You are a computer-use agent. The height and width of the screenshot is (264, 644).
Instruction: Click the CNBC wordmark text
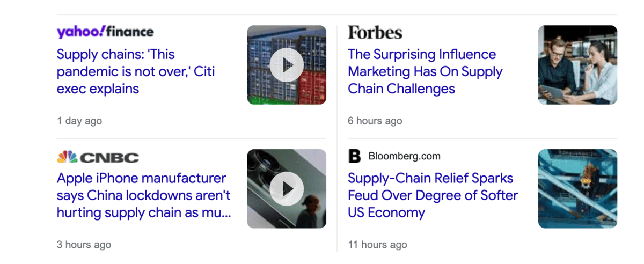[x=109, y=157]
